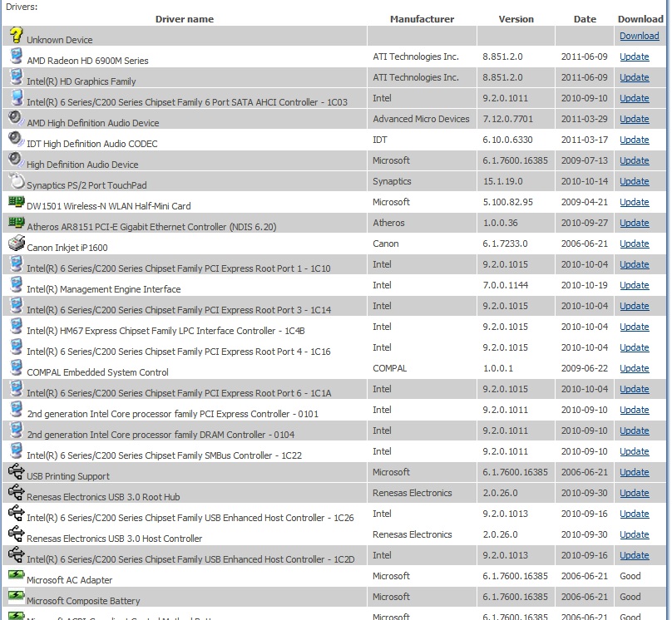Click the Atheros manufacturer cell

coord(388,223)
